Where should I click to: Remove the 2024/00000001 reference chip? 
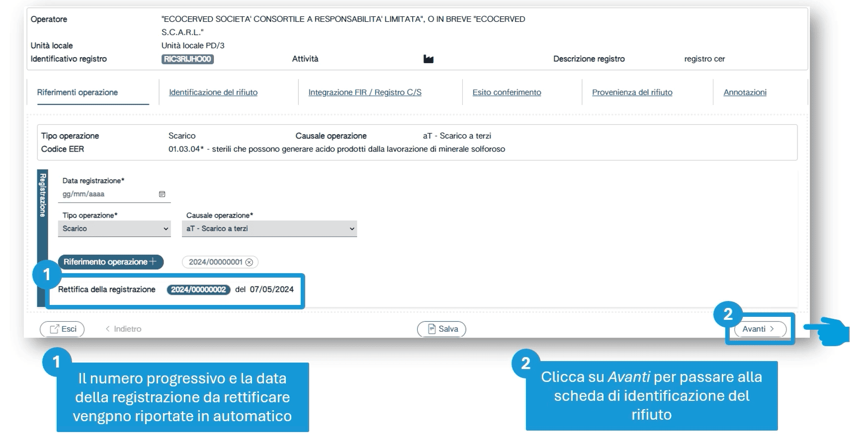coord(249,262)
